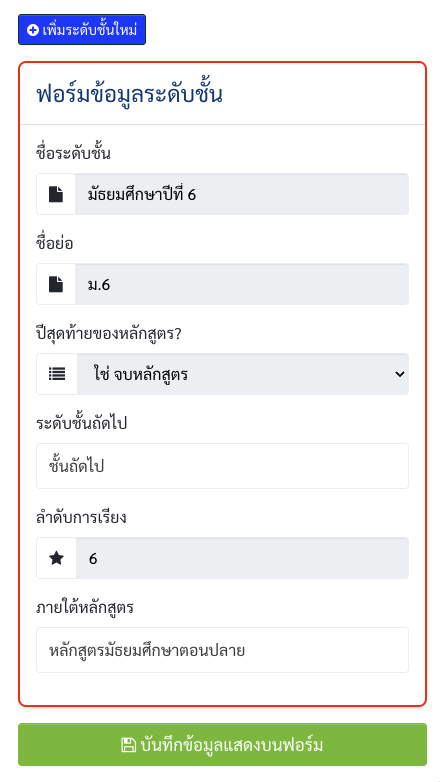
Task: Focus the ชื่อย่อ field containing ม.6
Action: tap(242, 284)
